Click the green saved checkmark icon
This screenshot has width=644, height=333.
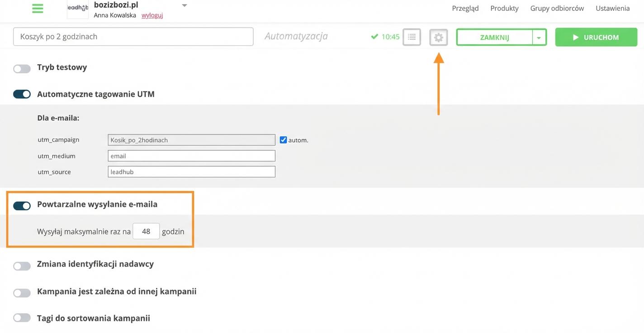[x=374, y=37]
